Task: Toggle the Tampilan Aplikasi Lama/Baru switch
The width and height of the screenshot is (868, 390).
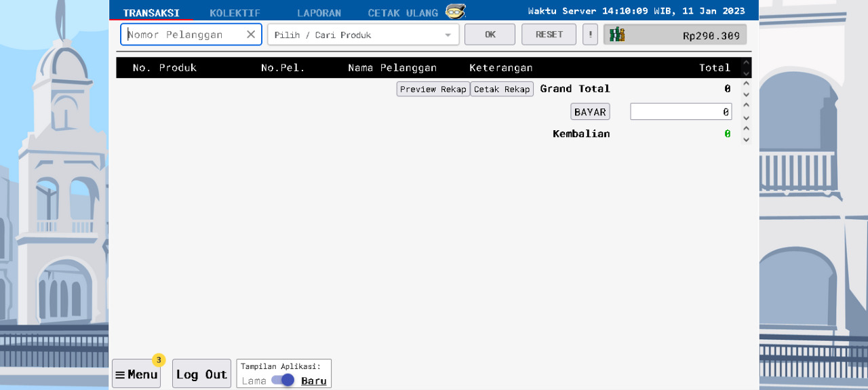Action: [283, 381]
